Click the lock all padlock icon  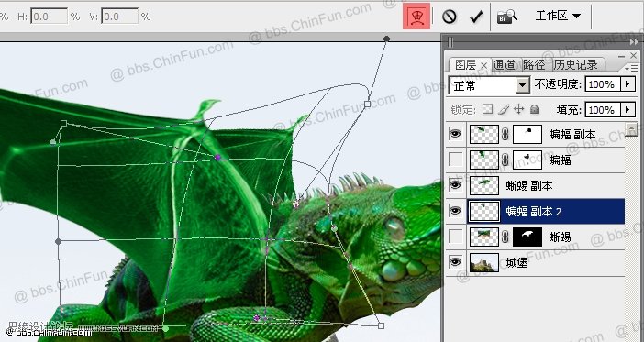pos(534,109)
